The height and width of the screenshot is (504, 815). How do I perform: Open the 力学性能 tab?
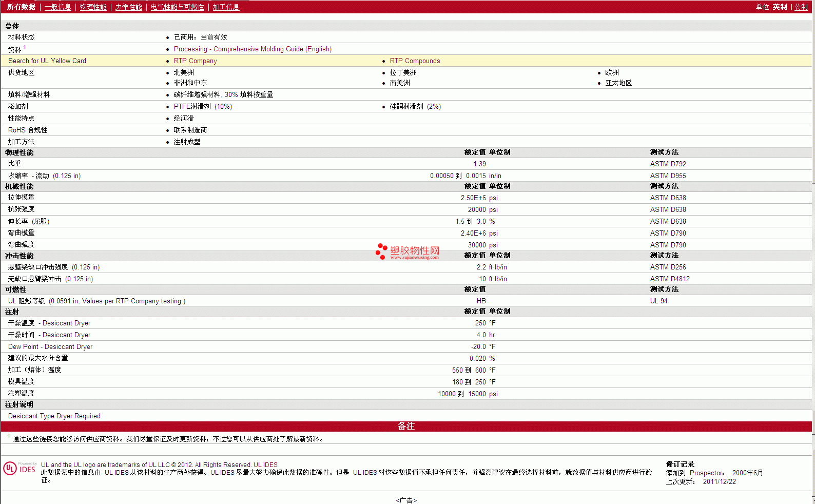[x=128, y=7]
